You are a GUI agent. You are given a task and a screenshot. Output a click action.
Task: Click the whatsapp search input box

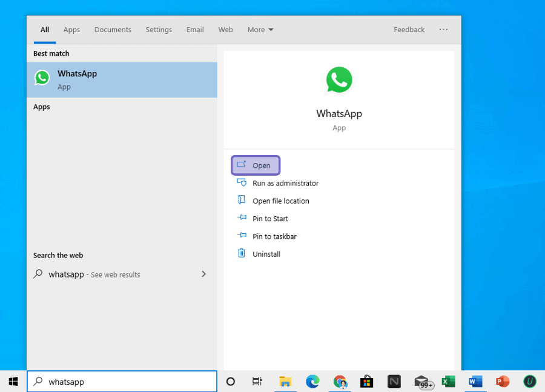pyautogui.click(x=122, y=382)
